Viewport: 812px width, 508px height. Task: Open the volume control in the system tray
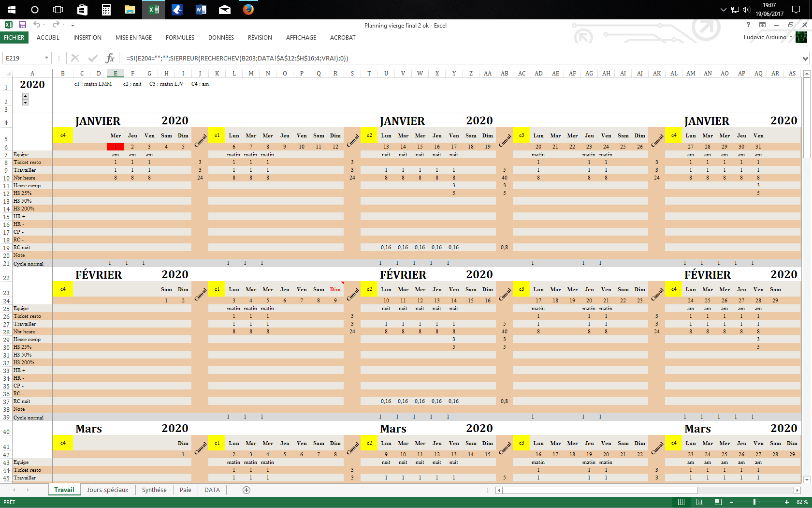click(746, 10)
